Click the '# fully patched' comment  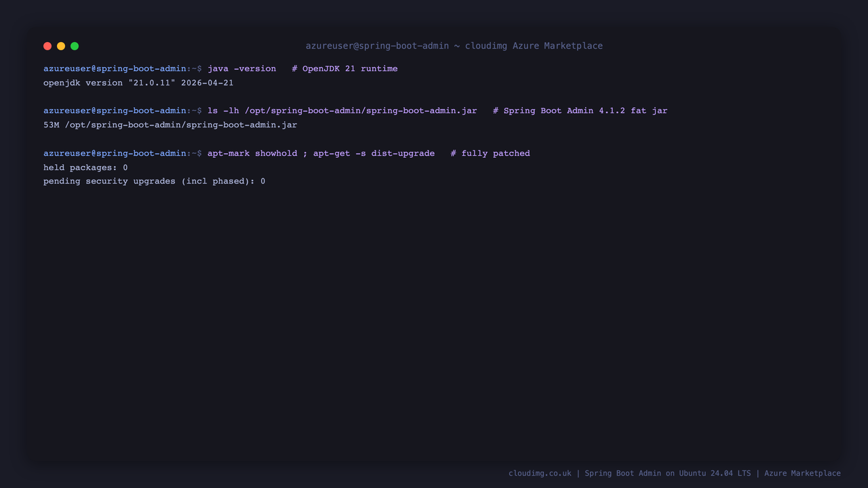(490, 153)
